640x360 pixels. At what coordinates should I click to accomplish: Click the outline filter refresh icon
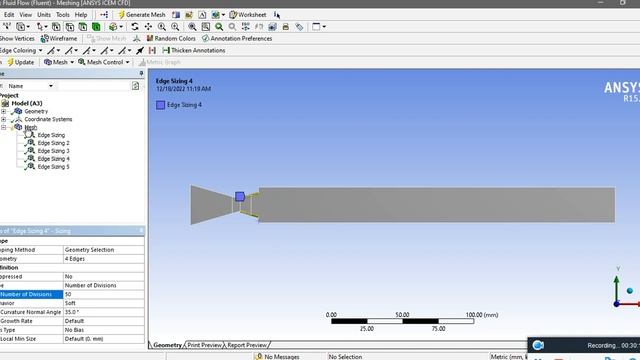(x=136, y=86)
